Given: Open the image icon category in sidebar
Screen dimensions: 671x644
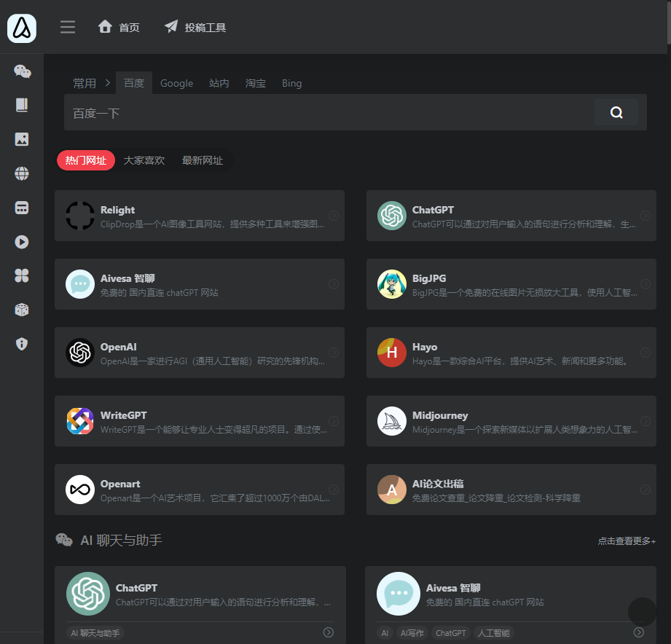Looking at the screenshot, I should tap(22, 139).
